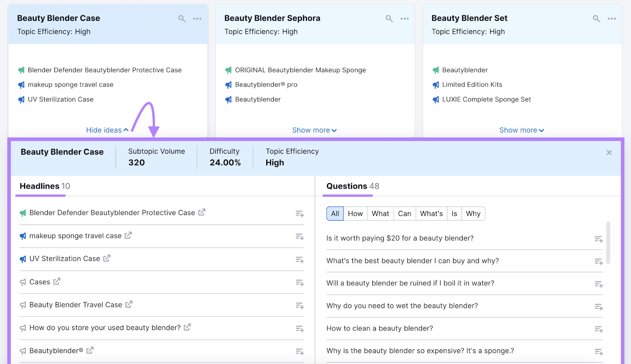Viewport: 631px width, 364px height.
Task: Select the What's question filter
Action: 431,213
